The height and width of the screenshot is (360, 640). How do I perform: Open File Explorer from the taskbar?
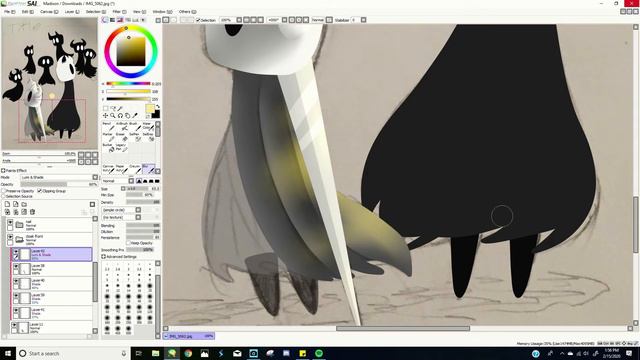156,353
